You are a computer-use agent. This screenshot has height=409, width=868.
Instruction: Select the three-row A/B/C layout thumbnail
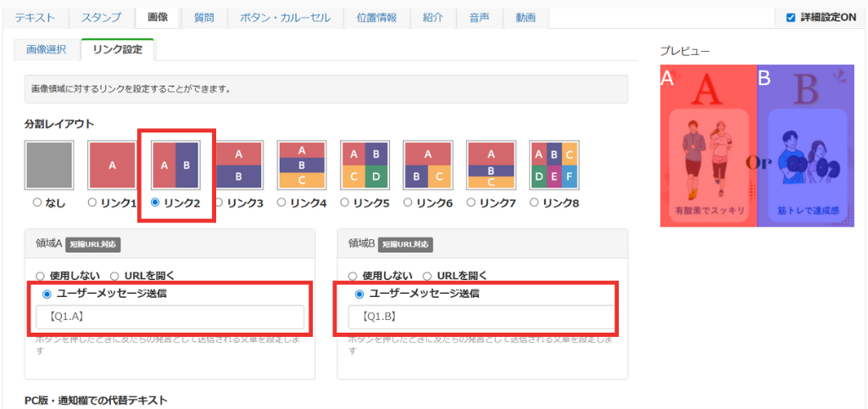(302, 165)
